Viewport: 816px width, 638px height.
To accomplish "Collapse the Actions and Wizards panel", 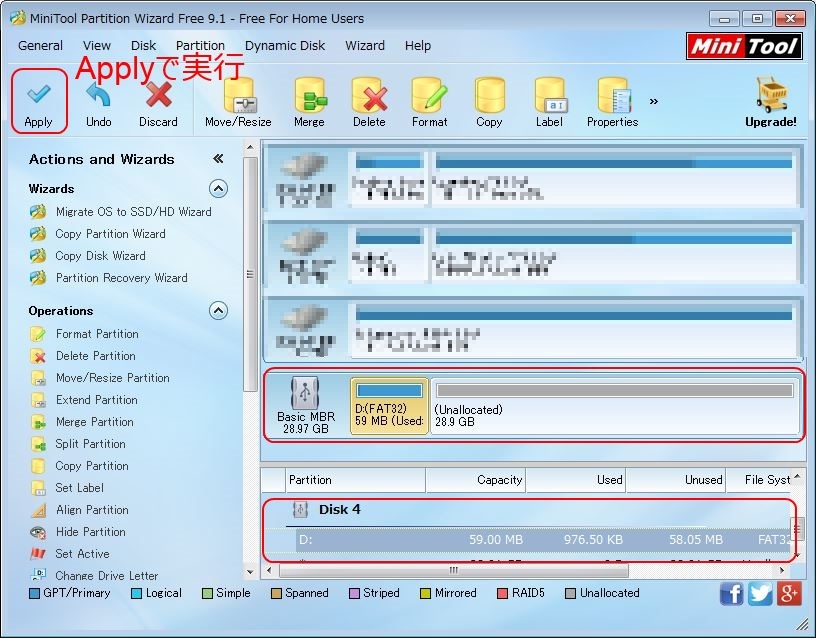I will click(x=219, y=159).
